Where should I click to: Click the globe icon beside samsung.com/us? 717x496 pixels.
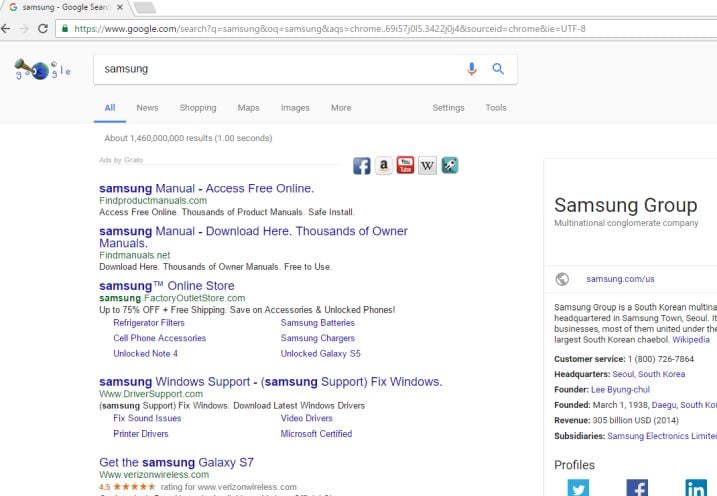click(562, 279)
